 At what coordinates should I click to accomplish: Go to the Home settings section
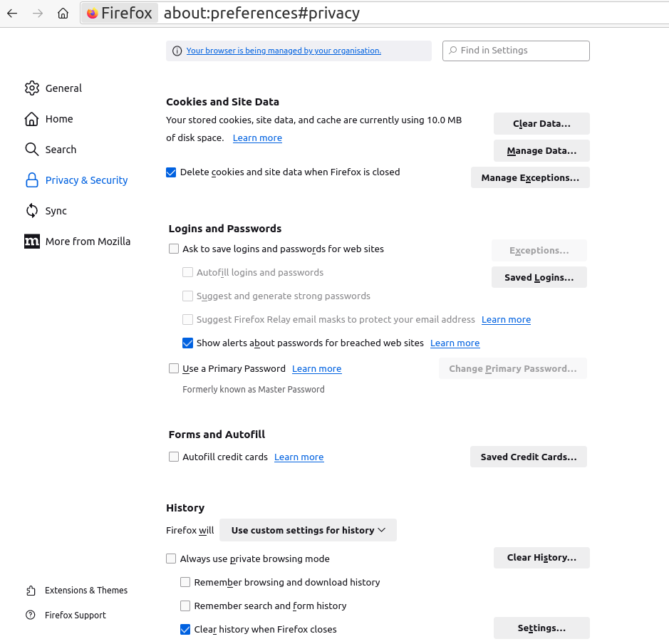coord(59,119)
